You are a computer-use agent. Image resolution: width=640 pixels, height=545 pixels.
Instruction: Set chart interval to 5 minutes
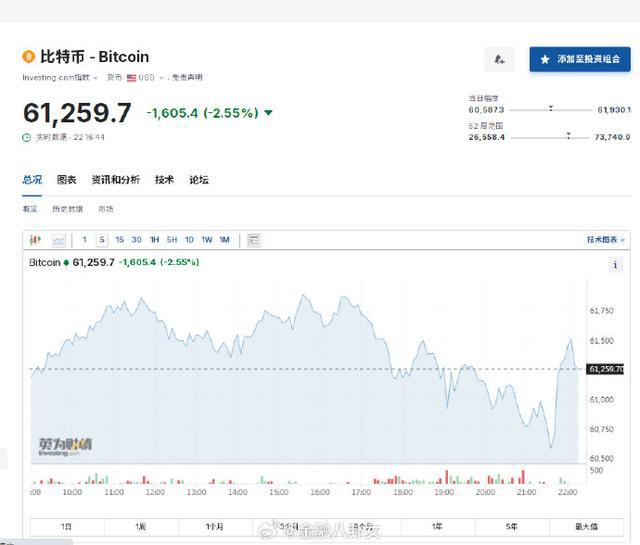pos(102,240)
